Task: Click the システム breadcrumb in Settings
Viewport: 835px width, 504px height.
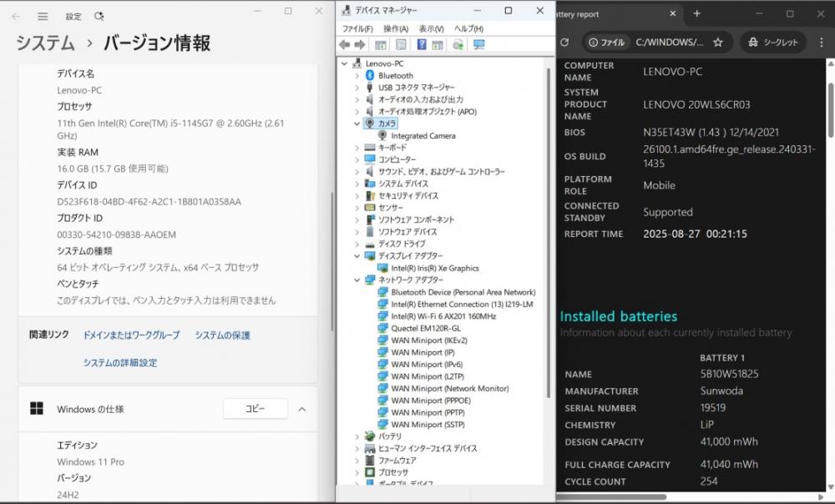Action: (x=45, y=43)
